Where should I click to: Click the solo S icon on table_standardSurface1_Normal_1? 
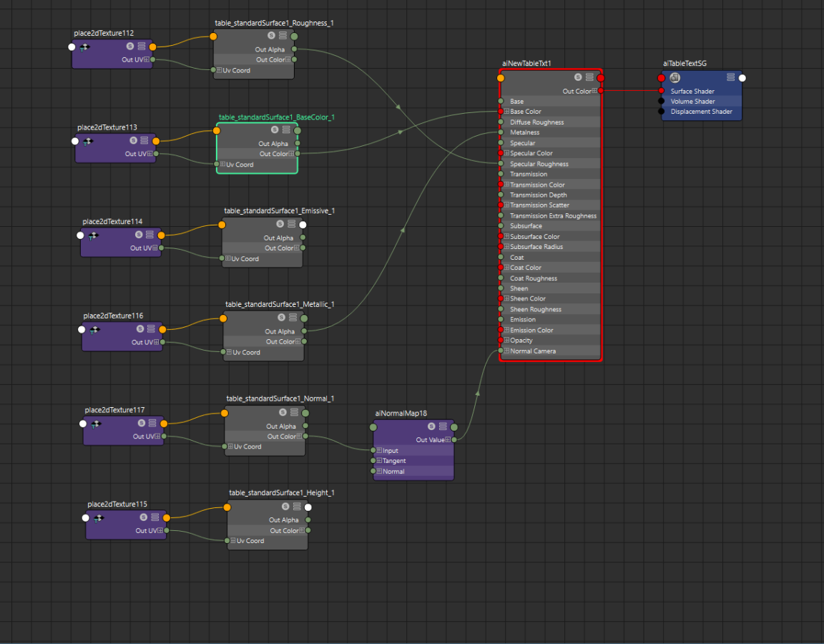pos(283,411)
